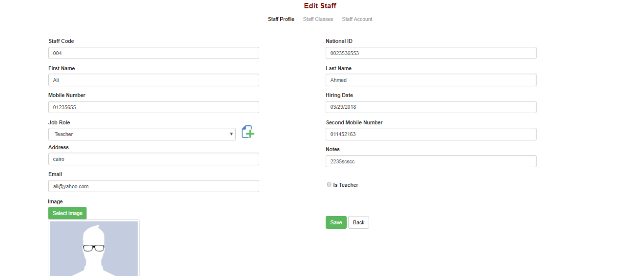Click the National ID label
This screenshot has height=276, width=644.
click(x=339, y=41)
